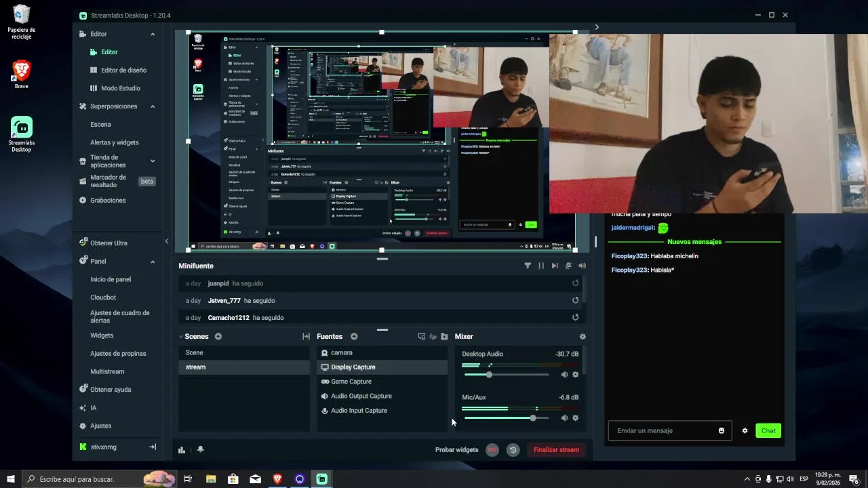
Task: Replay the Jstven_777 follow alert
Action: tap(575, 300)
